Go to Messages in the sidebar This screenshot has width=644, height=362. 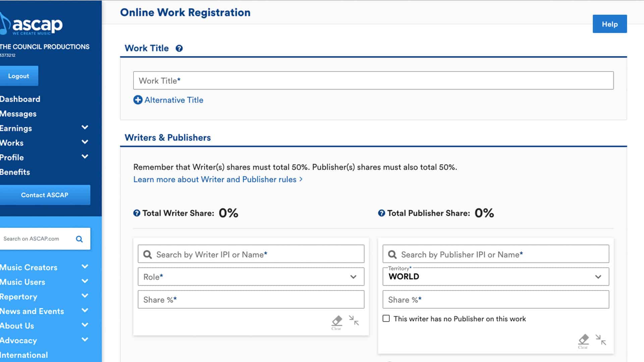[18, 114]
